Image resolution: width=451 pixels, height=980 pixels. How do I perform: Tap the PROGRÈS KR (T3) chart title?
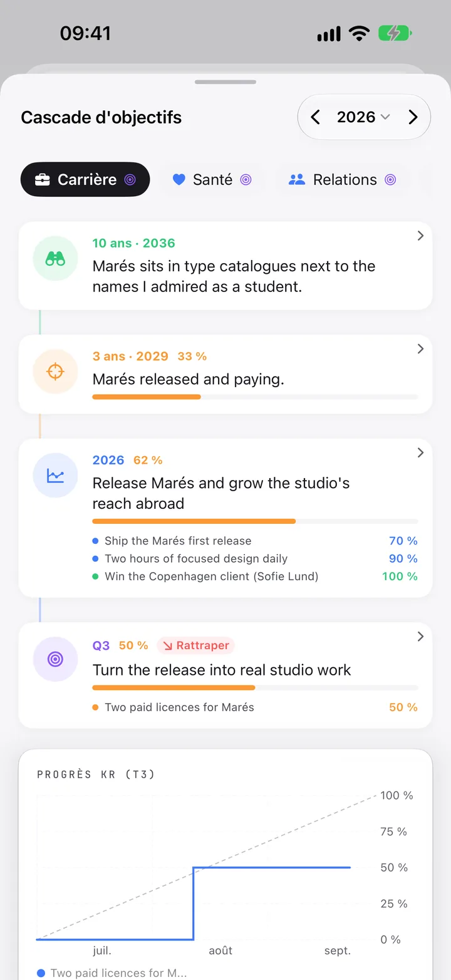tap(96, 774)
